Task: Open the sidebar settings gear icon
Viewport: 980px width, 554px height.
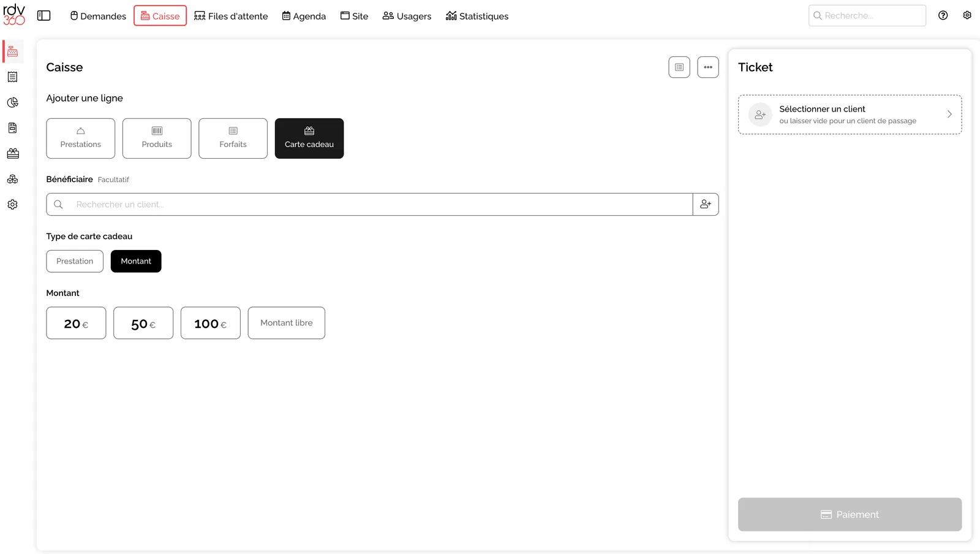Action: [13, 205]
